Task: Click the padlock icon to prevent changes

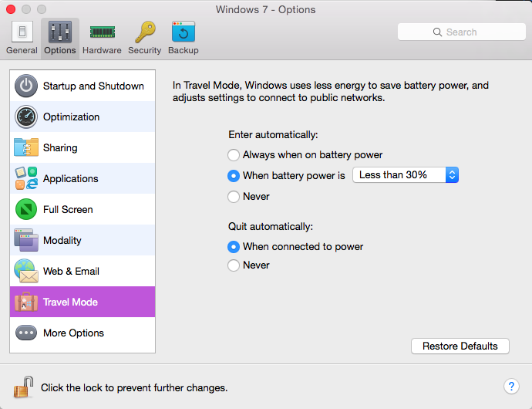Action: pos(24,386)
